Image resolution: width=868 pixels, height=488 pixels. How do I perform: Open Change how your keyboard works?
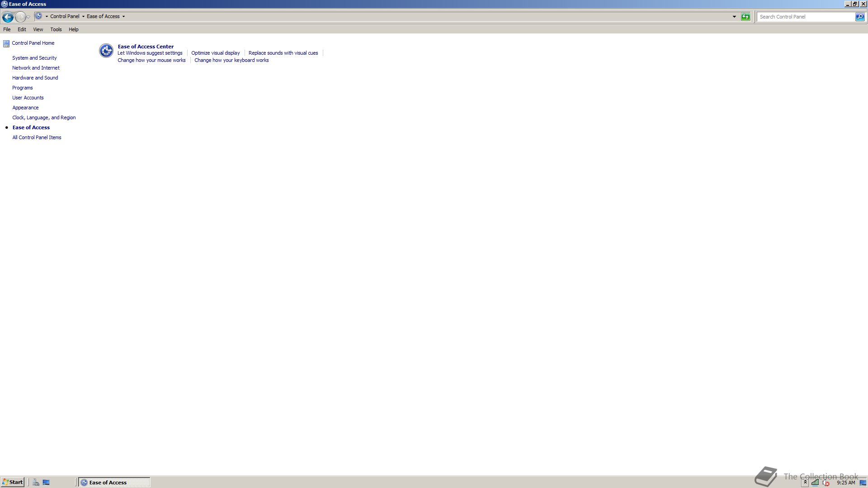click(x=231, y=60)
